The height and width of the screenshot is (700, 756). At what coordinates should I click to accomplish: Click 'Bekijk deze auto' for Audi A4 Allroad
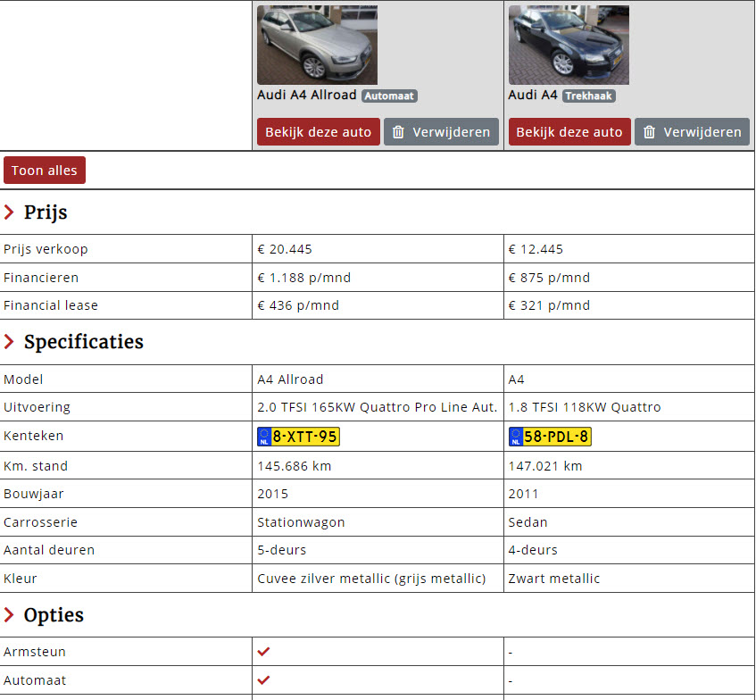click(319, 132)
